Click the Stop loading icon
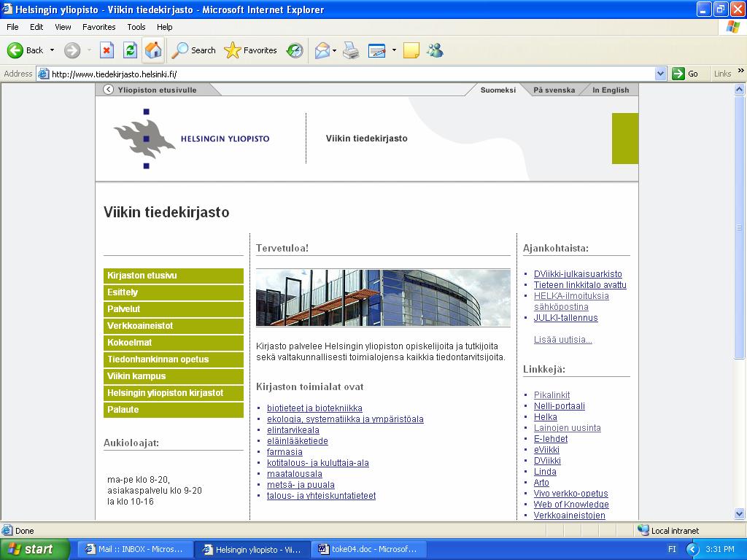The image size is (747, 560). [x=107, y=50]
